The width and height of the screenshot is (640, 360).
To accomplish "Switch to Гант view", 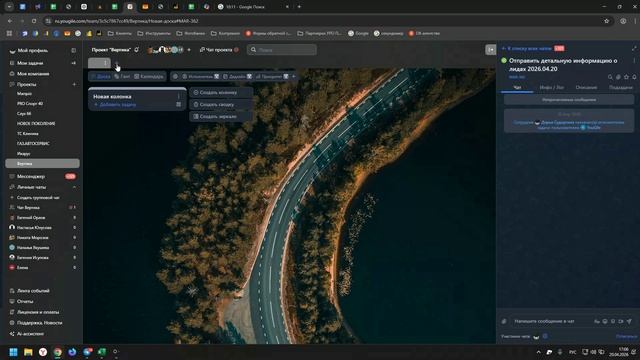I will (x=122, y=76).
